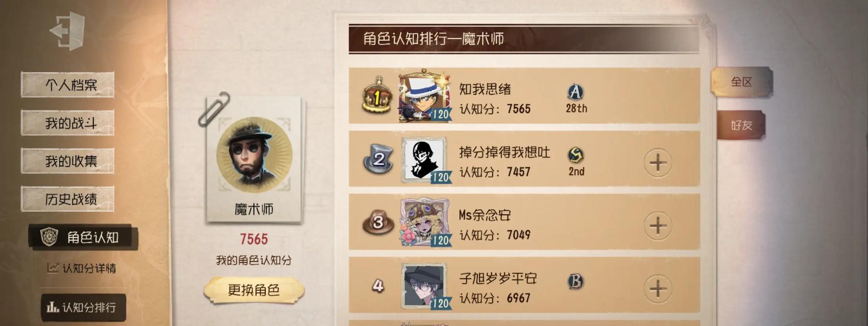Tap the plus icon beside 子旭岁岁平安
This screenshot has width=868, height=326.
658,289
